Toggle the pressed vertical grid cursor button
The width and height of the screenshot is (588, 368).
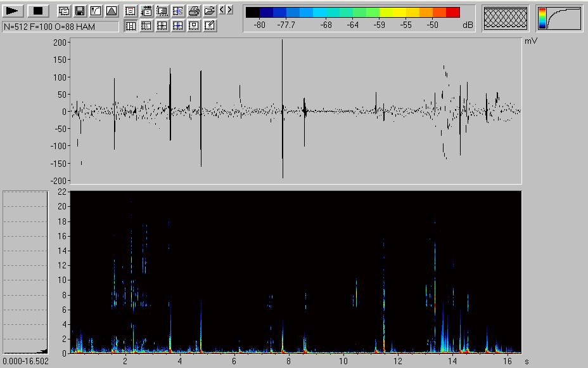131,26
